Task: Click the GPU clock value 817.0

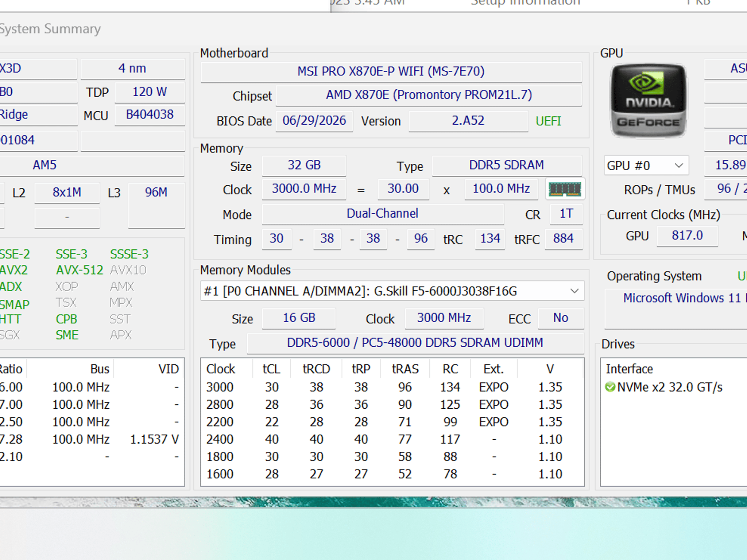Action: point(688,236)
